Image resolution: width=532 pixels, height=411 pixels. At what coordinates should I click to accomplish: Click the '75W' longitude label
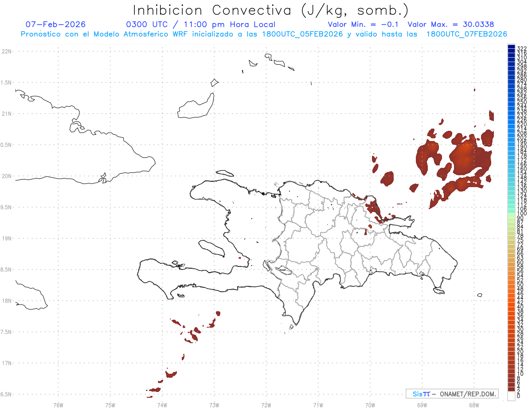click(110, 404)
